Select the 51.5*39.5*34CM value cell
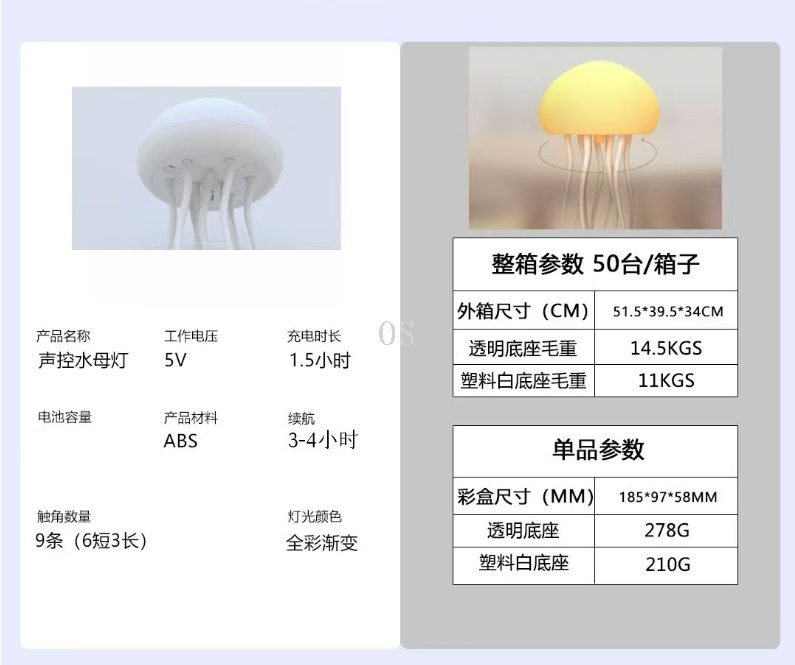795x665 pixels. [x=666, y=311]
